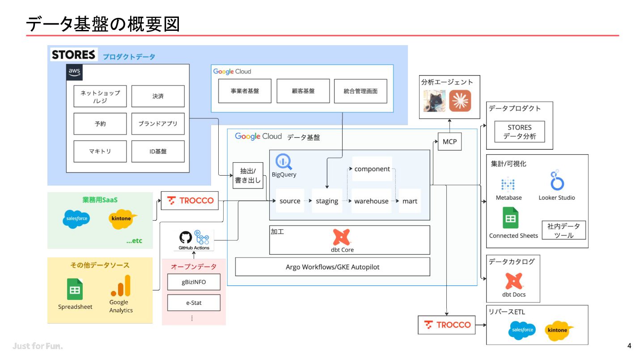Screen dimensions: 644x362
Task: Click the Salesforce cloud under 業務用SaaS
Action: coord(76,219)
